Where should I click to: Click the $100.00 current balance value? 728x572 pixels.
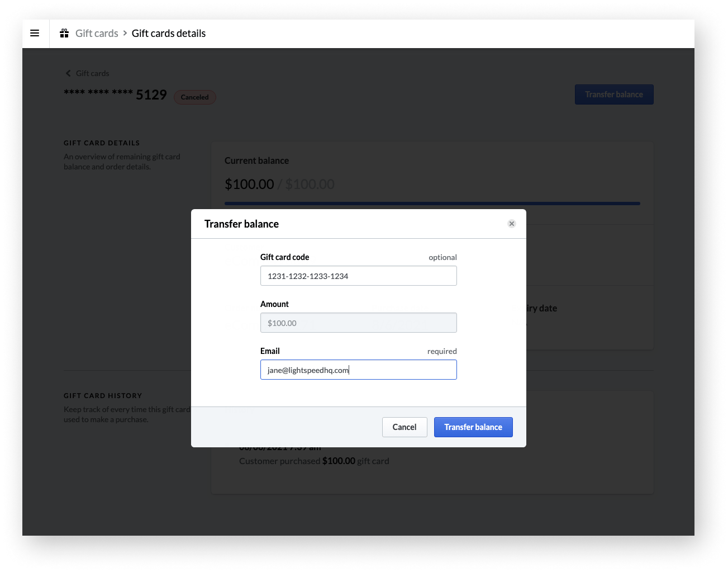249,184
